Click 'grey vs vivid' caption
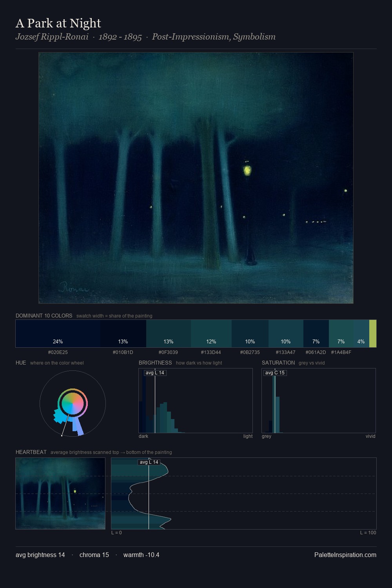The image size is (392, 588). pos(312,363)
